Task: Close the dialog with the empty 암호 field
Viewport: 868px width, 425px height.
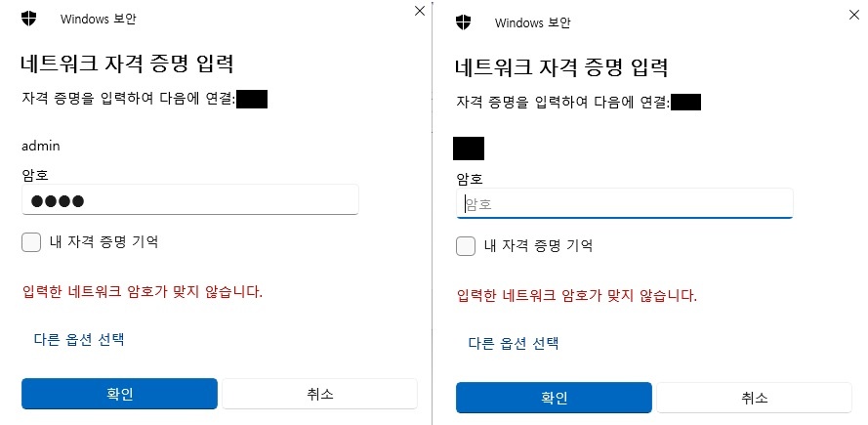Action: [854, 15]
